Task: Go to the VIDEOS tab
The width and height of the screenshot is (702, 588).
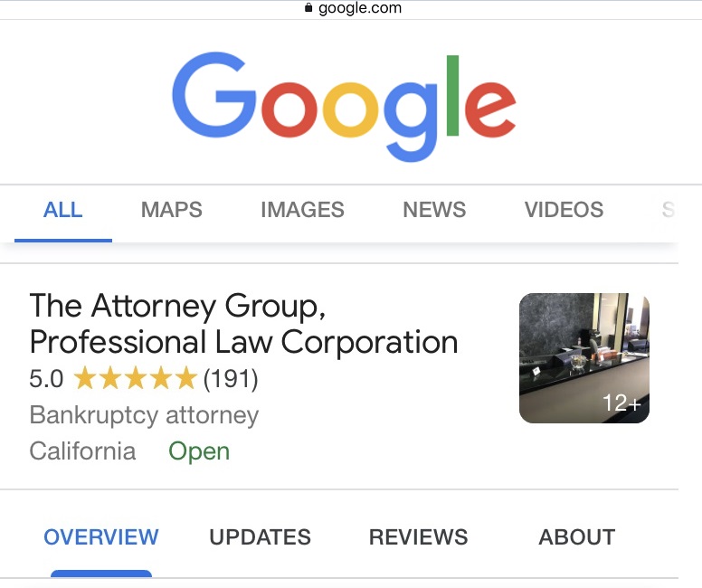Action: pos(564,210)
